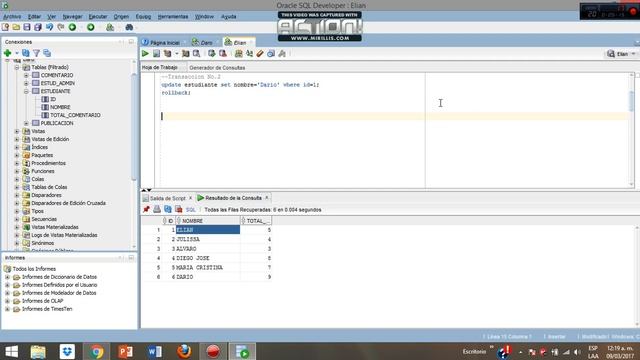
Task: Open the Archivo menu
Action: point(12,17)
